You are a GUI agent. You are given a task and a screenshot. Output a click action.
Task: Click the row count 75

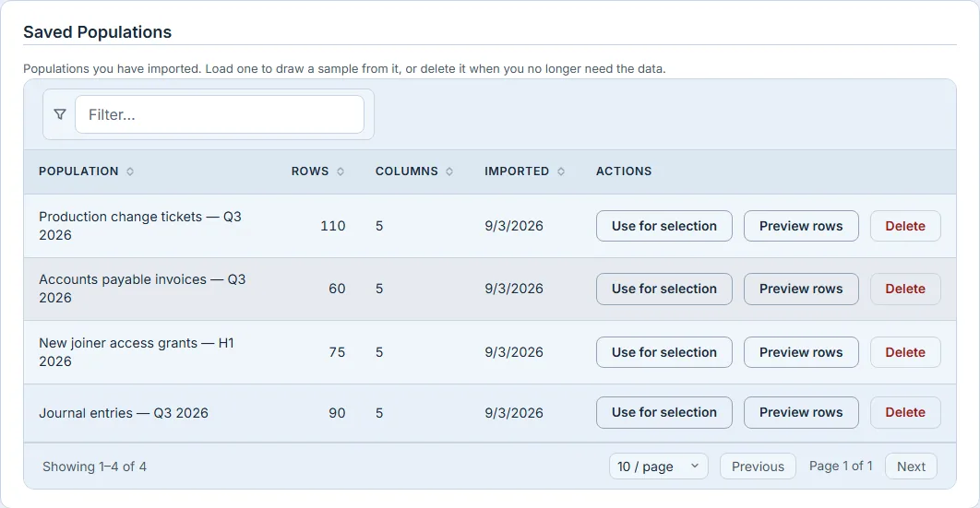click(337, 352)
